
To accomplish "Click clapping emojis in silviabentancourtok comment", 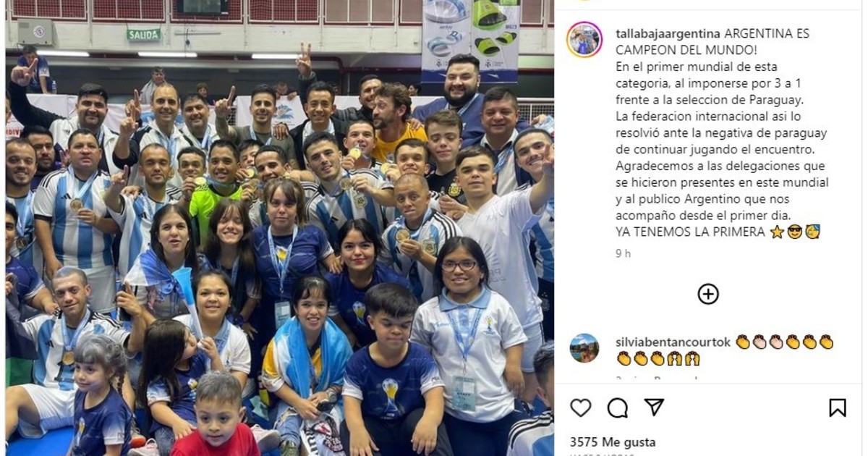I will point(785,342).
